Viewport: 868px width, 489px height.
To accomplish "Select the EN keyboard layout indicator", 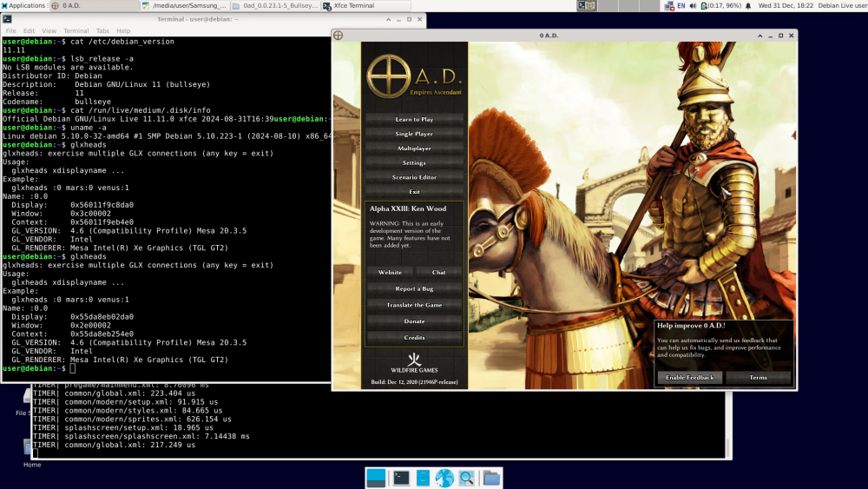I will pos(681,5).
